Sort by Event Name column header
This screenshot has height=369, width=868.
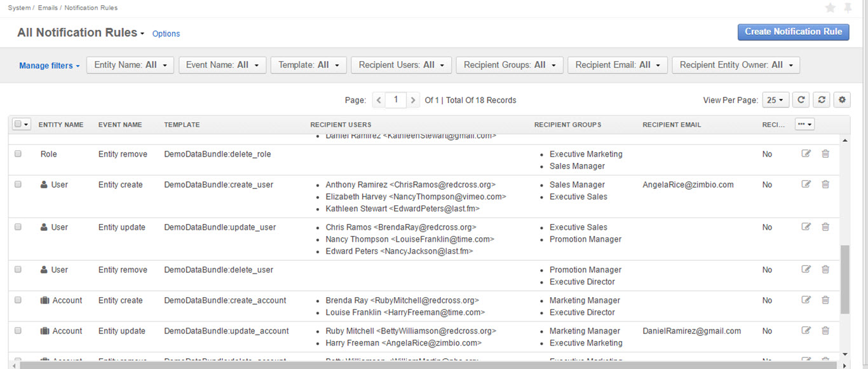click(x=120, y=125)
